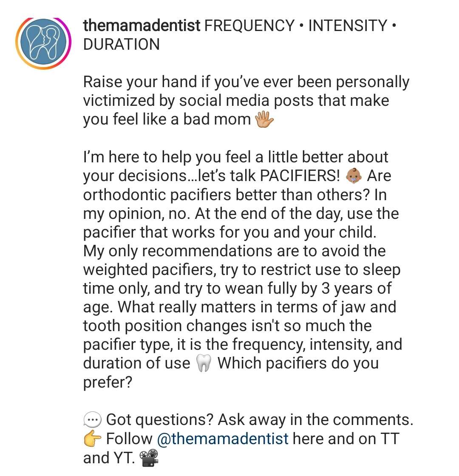The width and height of the screenshot is (459, 476).
Task: Click the speech bubble emoji before 'Got questions?'
Action: pos(92,420)
